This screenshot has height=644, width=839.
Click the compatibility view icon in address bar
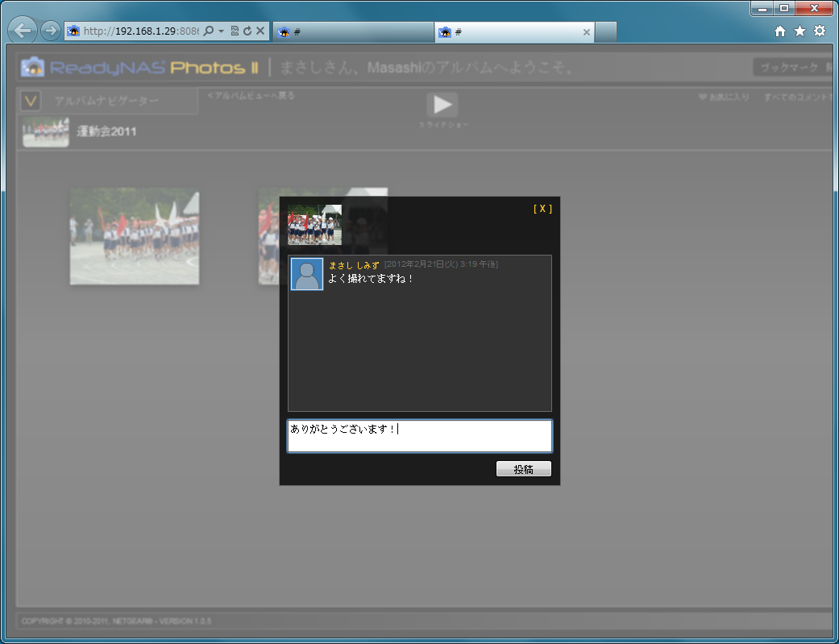[x=235, y=31]
